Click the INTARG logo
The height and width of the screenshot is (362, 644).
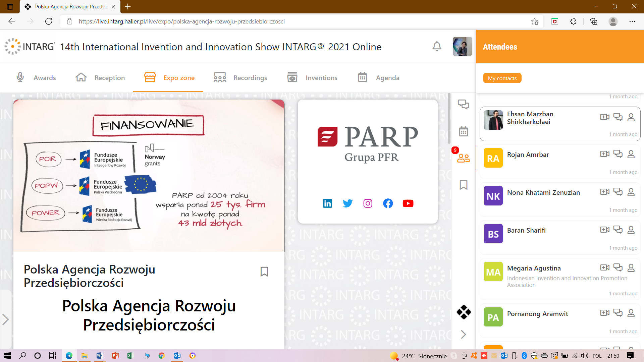point(30,46)
